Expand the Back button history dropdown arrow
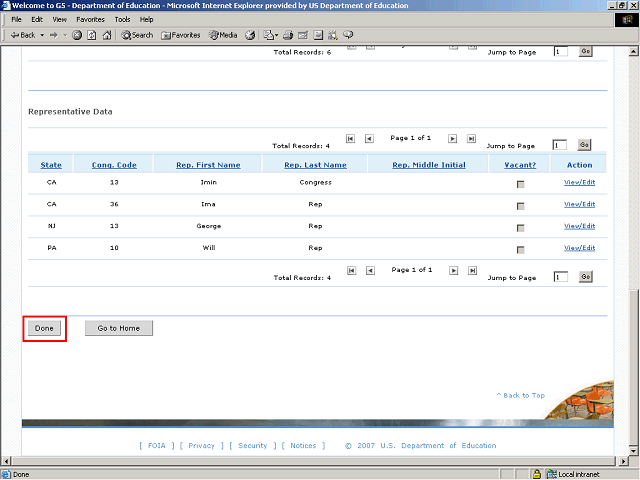The image size is (640, 480). [41, 35]
